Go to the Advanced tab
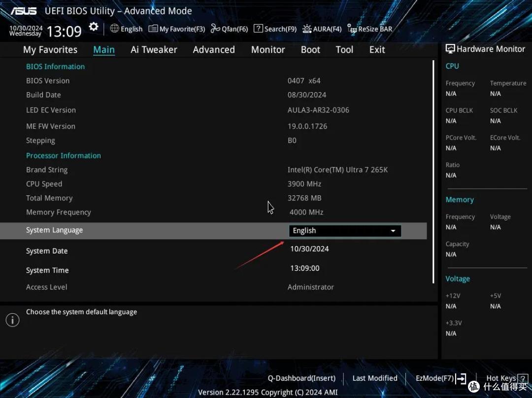 214,50
